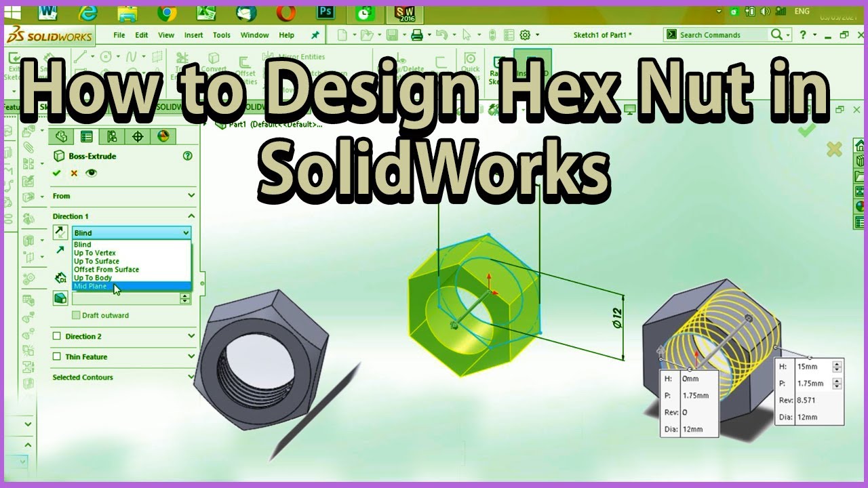
Task: Enable the Thin Feature checkbox
Action: (x=57, y=357)
